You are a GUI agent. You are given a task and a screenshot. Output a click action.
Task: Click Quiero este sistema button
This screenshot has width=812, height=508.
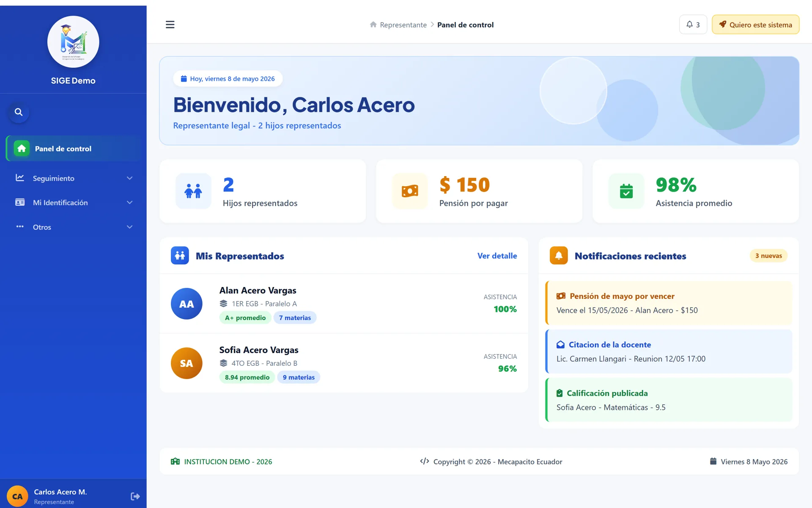coord(755,25)
